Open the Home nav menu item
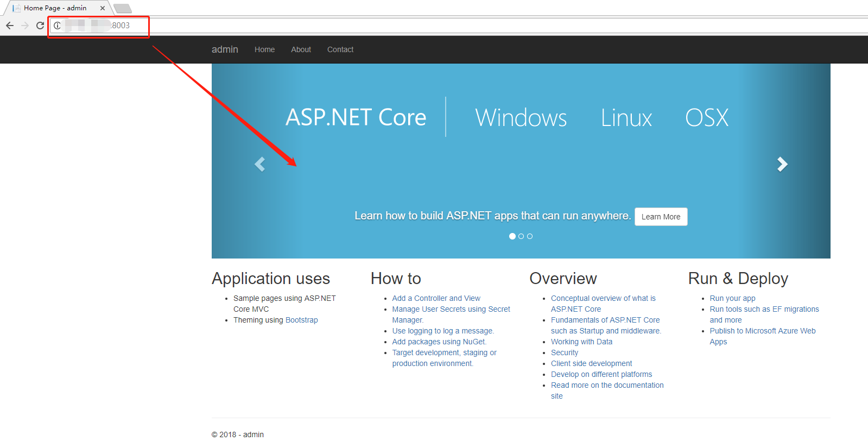Viewport: 868px width, 441px height. [x=264, y=49]
